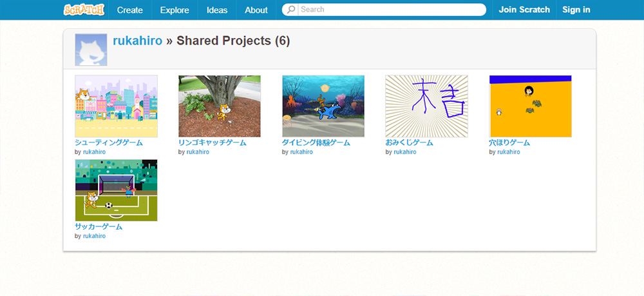This screenshot has height=296, width=644.
Task: Click the search magnifier icon
Action: 292,10
